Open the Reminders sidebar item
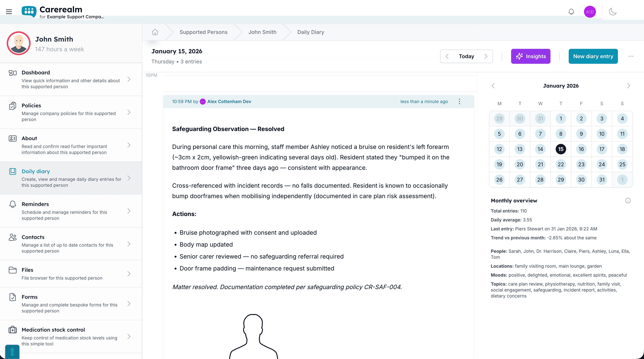Screen dimensions: 644x359 (x=71, y=211)
